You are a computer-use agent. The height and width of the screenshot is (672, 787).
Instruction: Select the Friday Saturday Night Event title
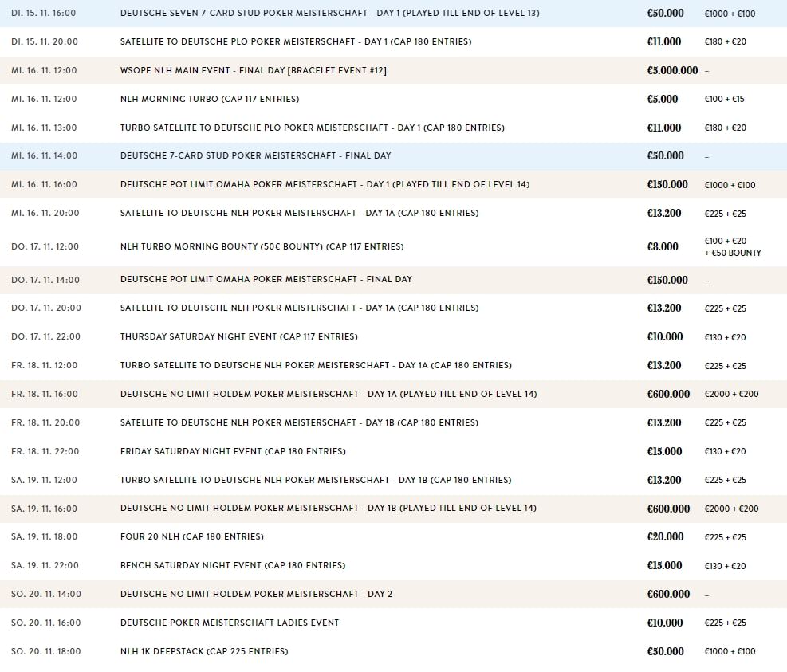tap(233, 451)
